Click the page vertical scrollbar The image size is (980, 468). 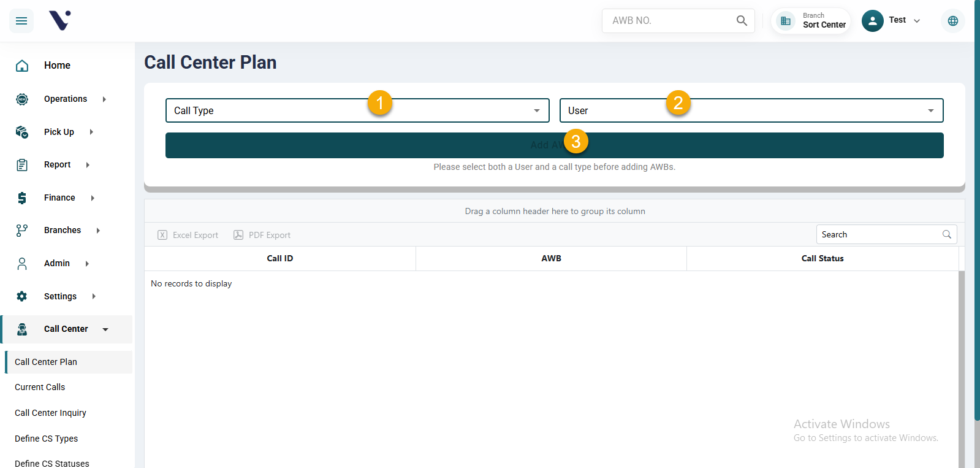tap(977, 210)
